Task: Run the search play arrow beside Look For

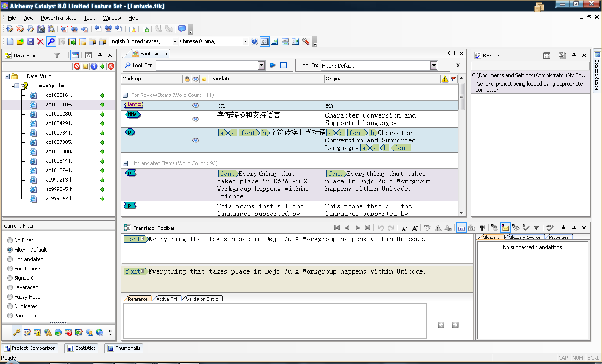Action: [x=273, y=65]
